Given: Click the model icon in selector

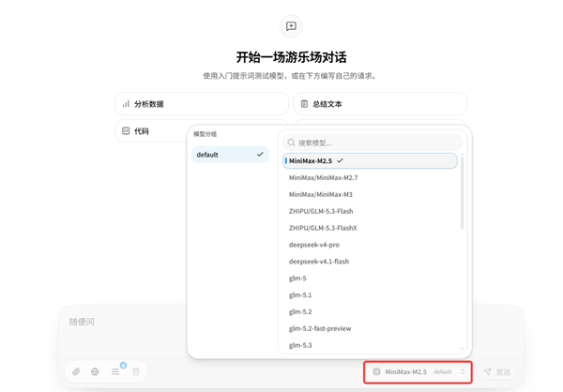Looking at the screenshot, I should click(x=376, y=372).
